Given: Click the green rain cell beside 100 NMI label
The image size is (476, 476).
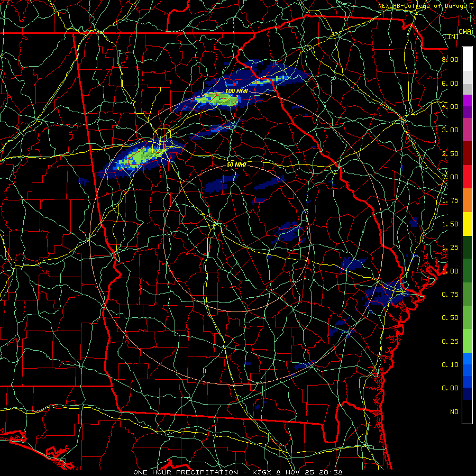Looking at the screenshot, I should click(217, 99).
